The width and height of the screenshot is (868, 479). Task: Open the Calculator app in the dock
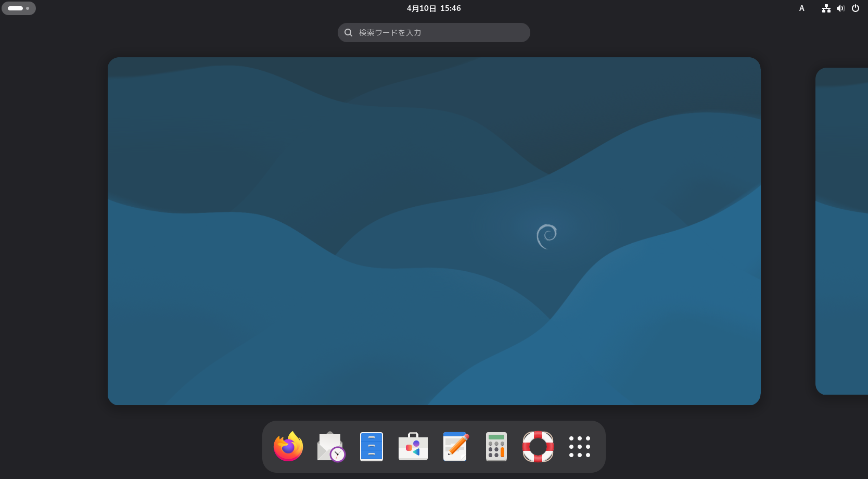click(496, 447)
